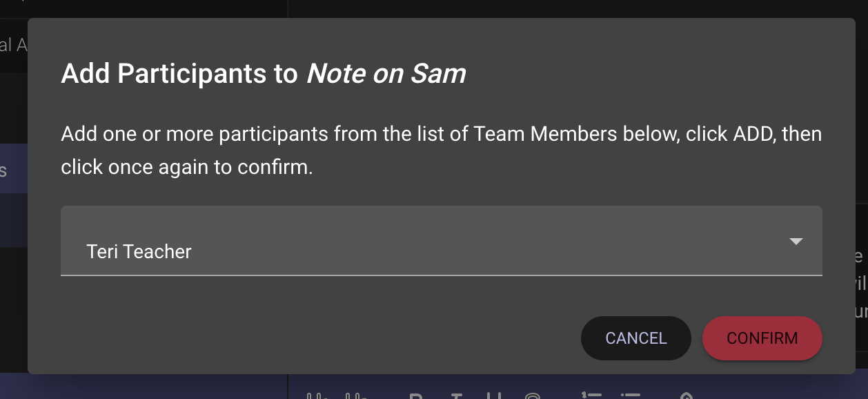
Task: Click the dimmed note area right of dialog
Action: click(x=862, y=283)
